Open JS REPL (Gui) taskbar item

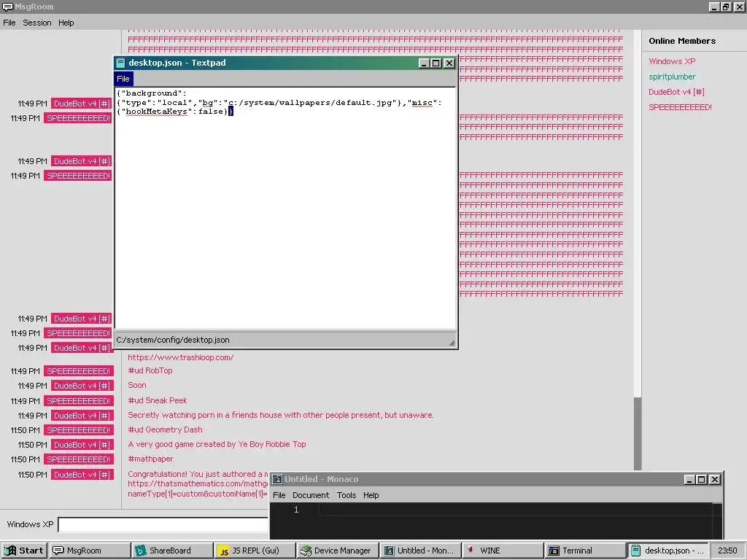click(x=255, y=551)
